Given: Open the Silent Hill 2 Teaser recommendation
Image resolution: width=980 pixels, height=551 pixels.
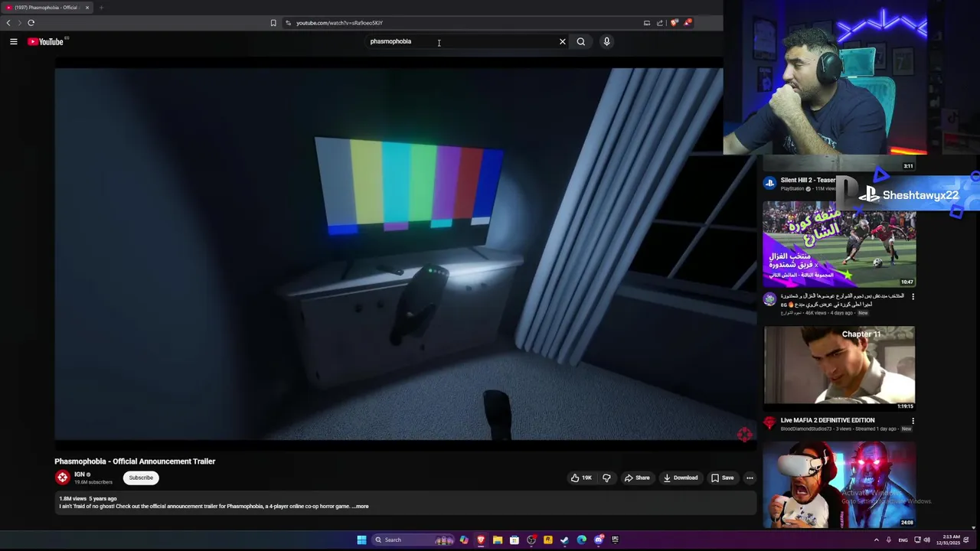Looking at the screenshot, I should point(808,181).
